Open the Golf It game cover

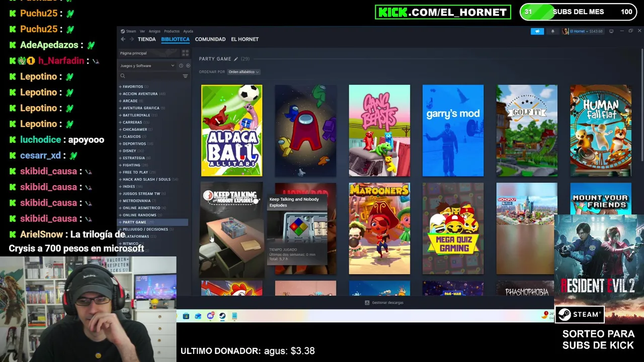point(527,131)
